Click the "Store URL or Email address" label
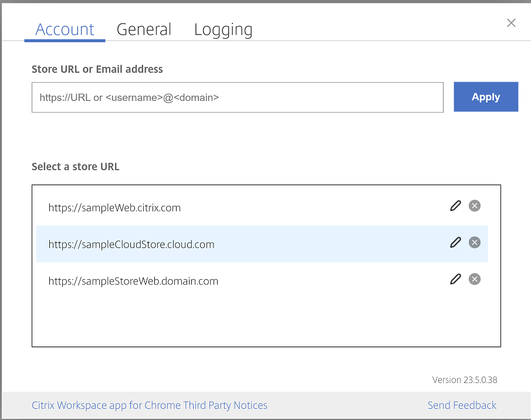 97,69
